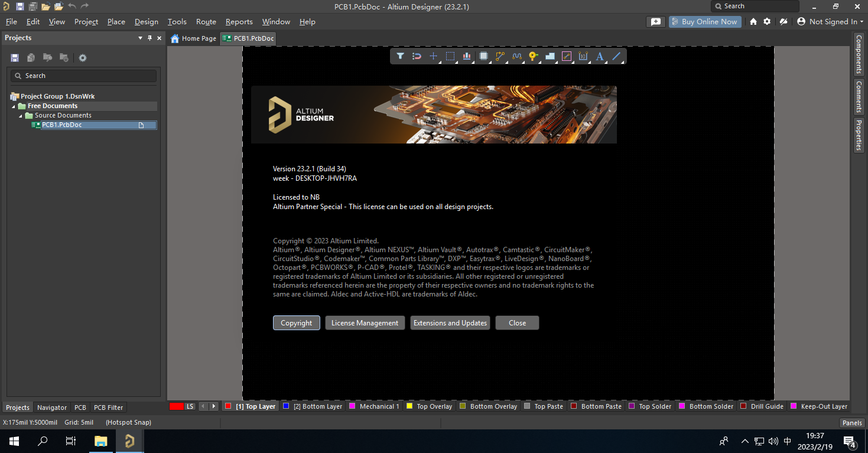Open License Management
868x453 pixels.
pyautogui.click(x=365, y=323)
